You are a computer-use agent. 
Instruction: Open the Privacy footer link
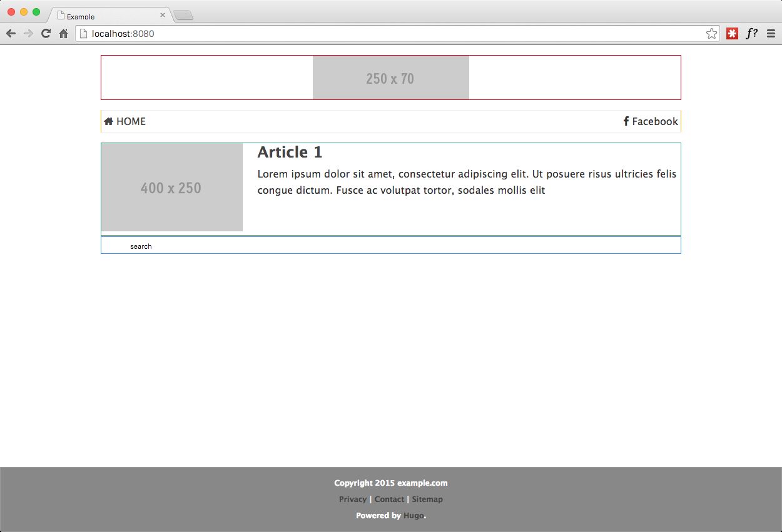click(x=353, y=499)
